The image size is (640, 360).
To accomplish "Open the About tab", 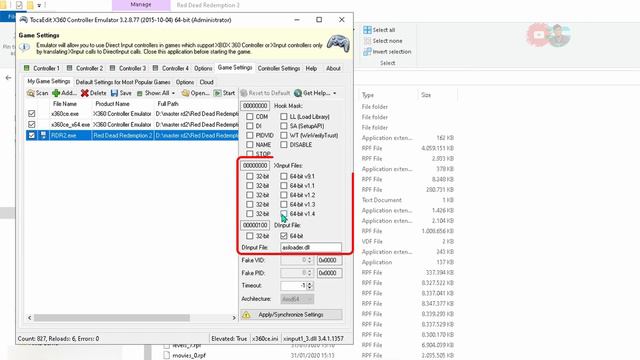I will [333, 68].
